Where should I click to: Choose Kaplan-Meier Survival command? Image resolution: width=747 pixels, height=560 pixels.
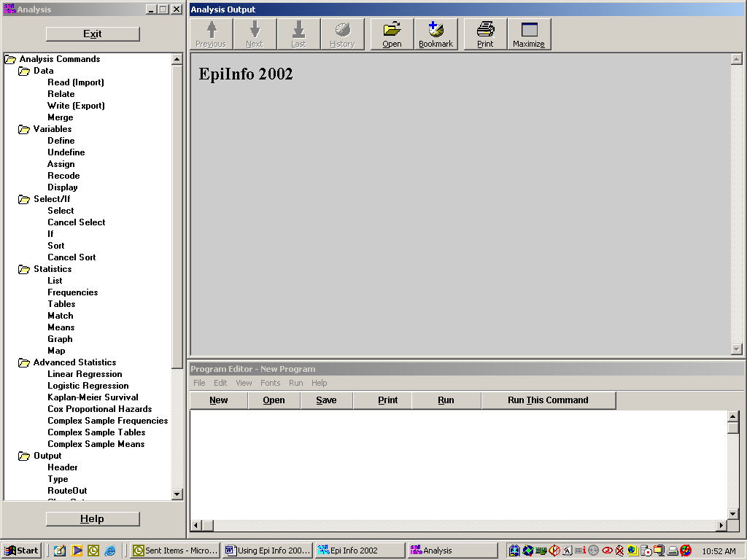(93, 397)
